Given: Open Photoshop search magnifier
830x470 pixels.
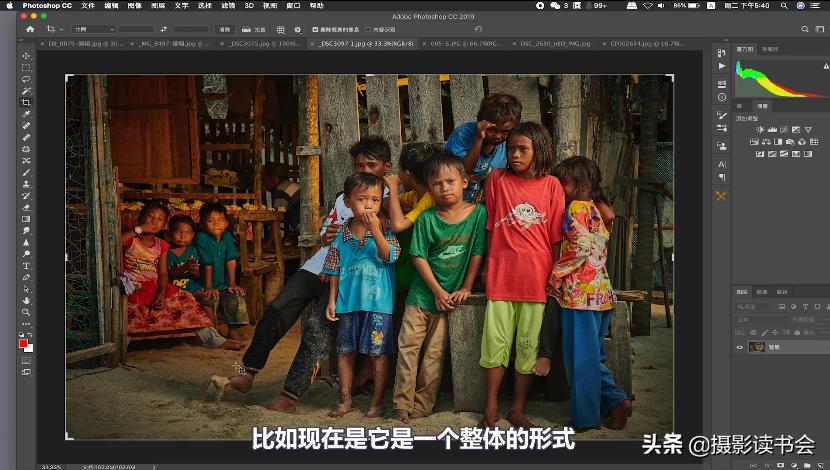Looking at the screenshot, I should pos(805,29).
